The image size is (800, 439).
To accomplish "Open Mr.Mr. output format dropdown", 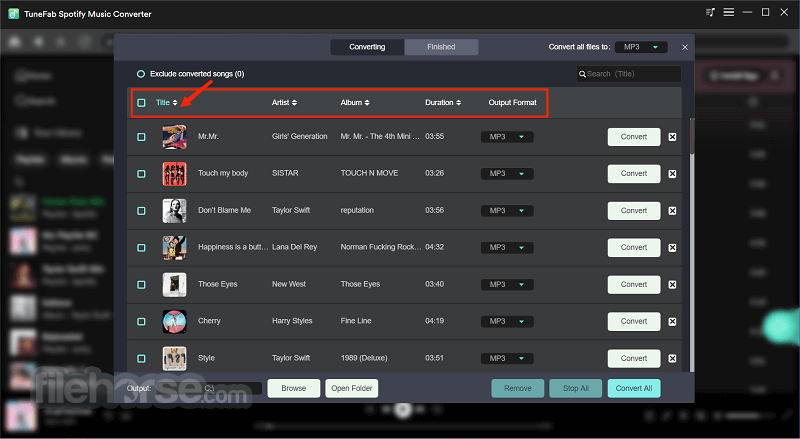I will click(507, 137).
